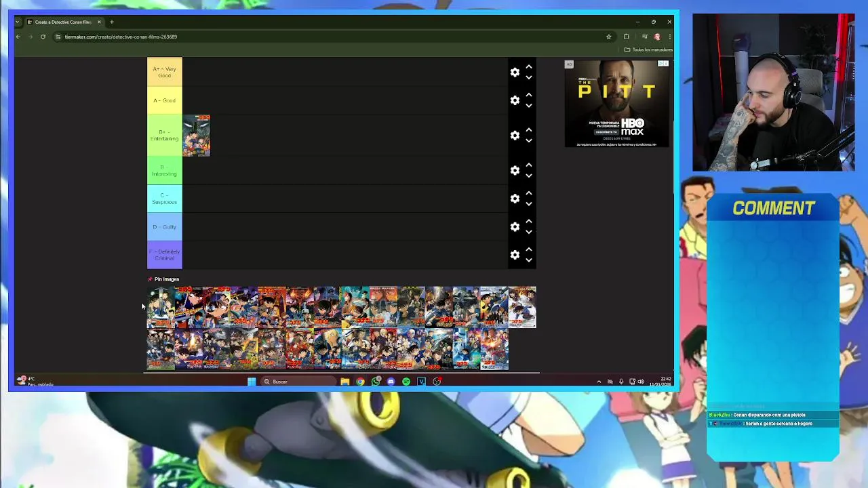Open settings gear for the A+ Very Good row
The image size is (868, 488).
515,73
